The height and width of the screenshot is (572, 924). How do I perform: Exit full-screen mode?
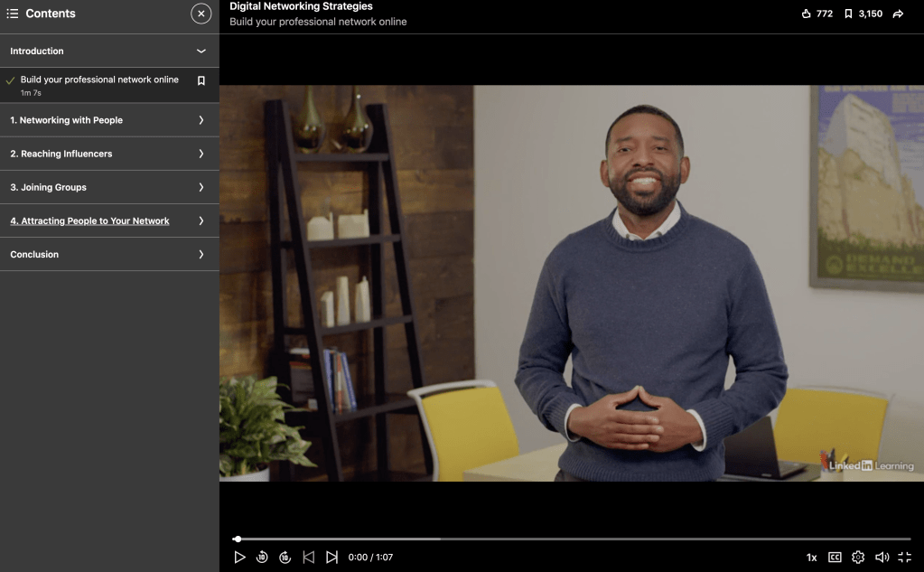[904, 558]
